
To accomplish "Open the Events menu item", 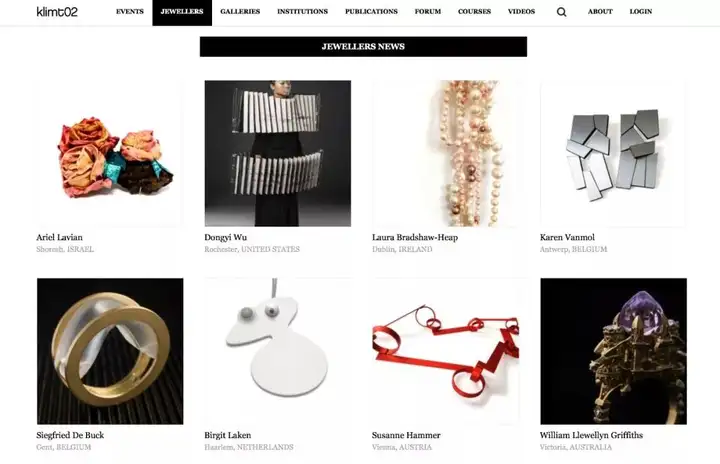I will pyautogui.click(x=129, y=11).
